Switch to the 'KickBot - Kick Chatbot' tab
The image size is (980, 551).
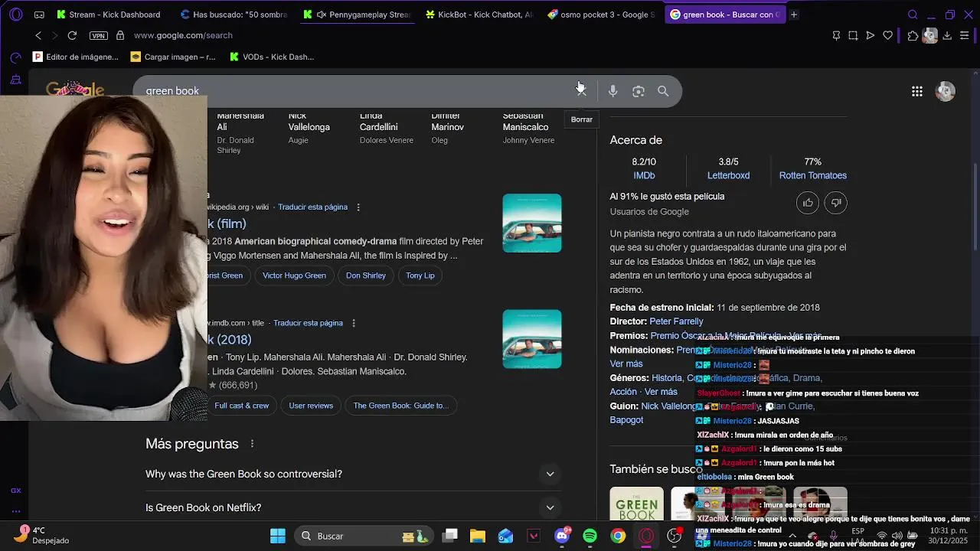coord(479,15)
